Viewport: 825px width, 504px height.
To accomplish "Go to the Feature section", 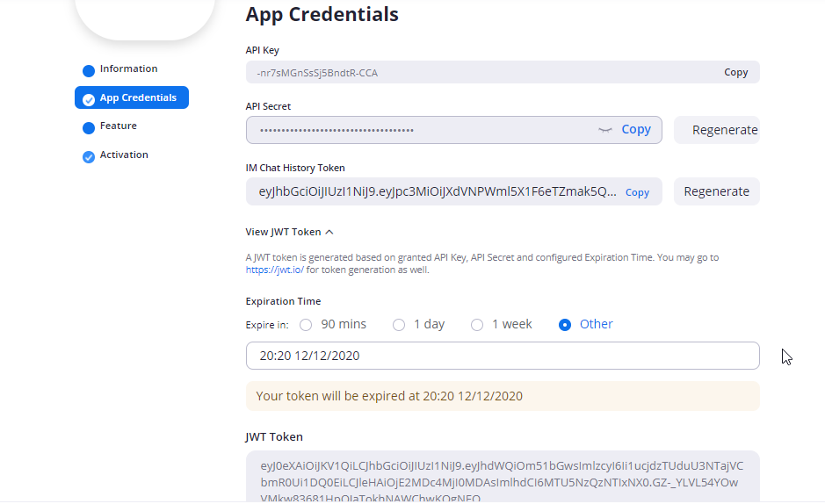I will [x=119, y=126].
